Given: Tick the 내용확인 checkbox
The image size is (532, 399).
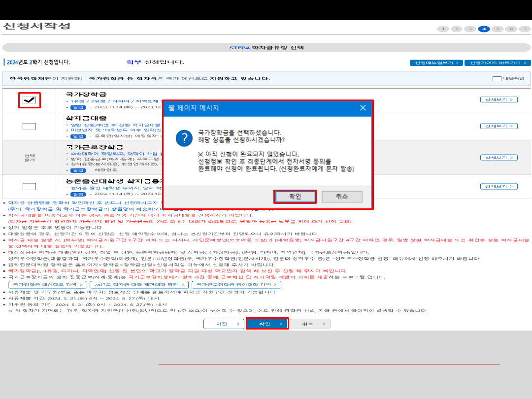Looking at the screenshot, I should click(497, 79).
